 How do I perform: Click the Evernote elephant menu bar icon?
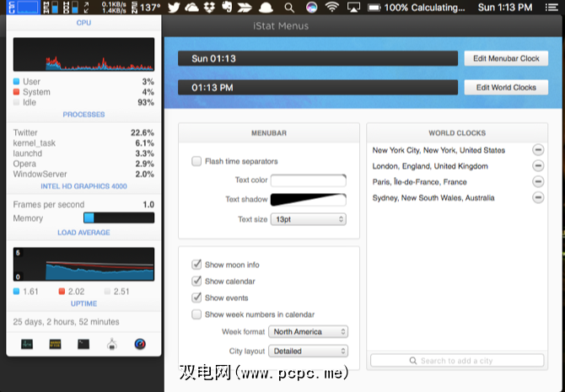[227, 8]
